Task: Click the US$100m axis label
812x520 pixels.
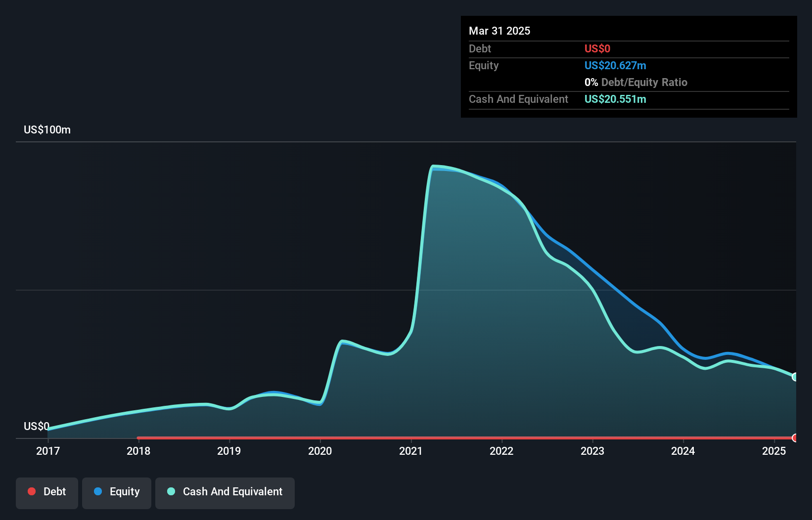Action: (x=47, y=130)
